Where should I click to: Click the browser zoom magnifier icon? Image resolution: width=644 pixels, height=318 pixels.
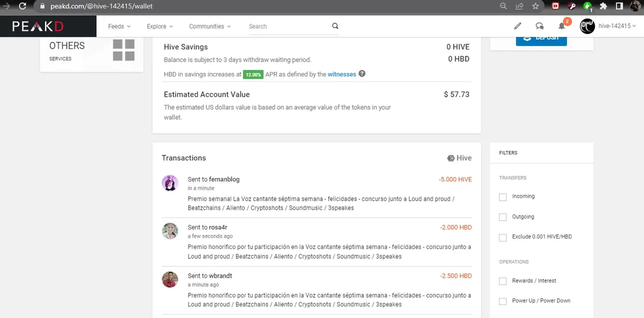503,6
